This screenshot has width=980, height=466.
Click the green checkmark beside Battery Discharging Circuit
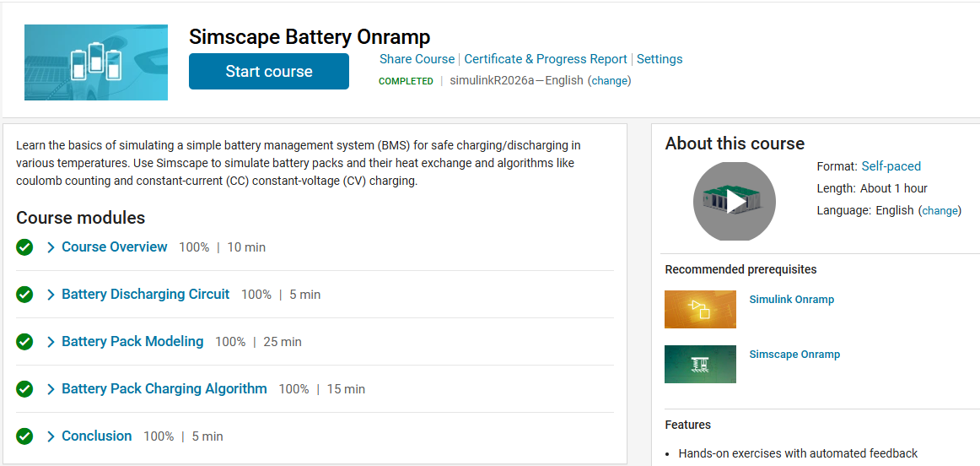tap(24, 294)
